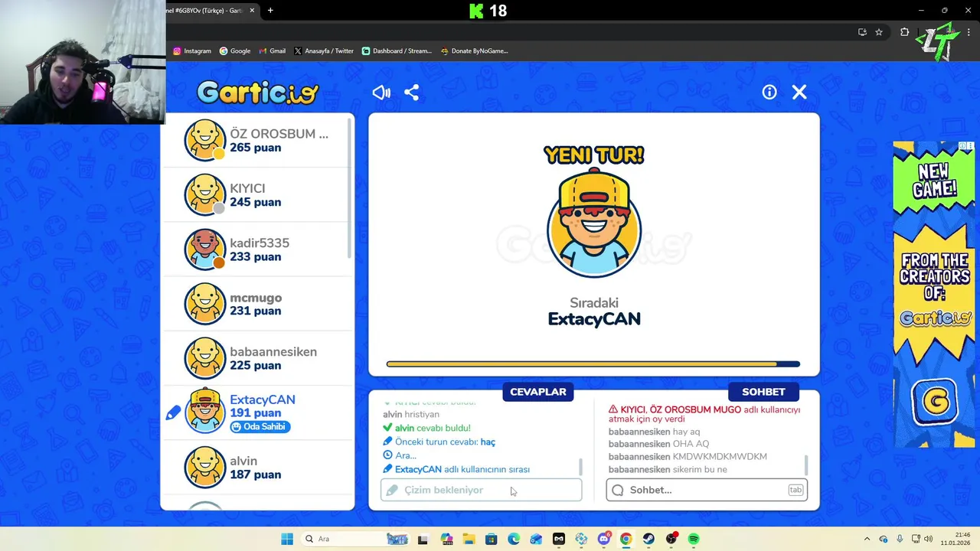Click the Çizim bekleniyor answer field
The height and width of the screenshot is (551, 980).
482,490
